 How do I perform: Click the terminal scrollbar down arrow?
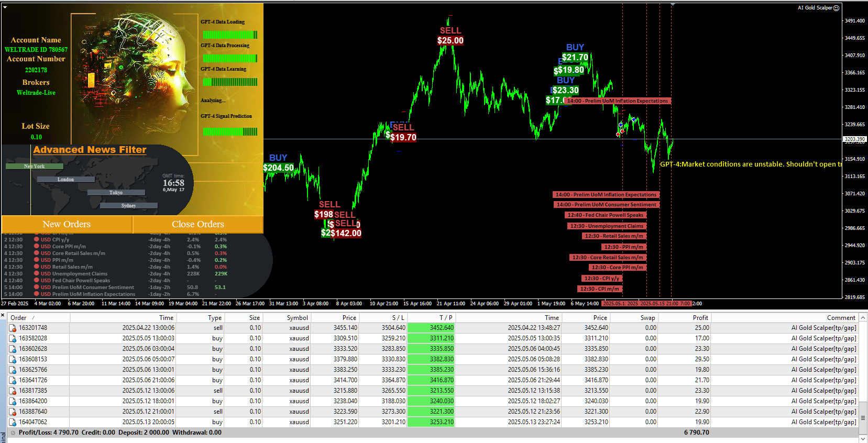point(863,439)
